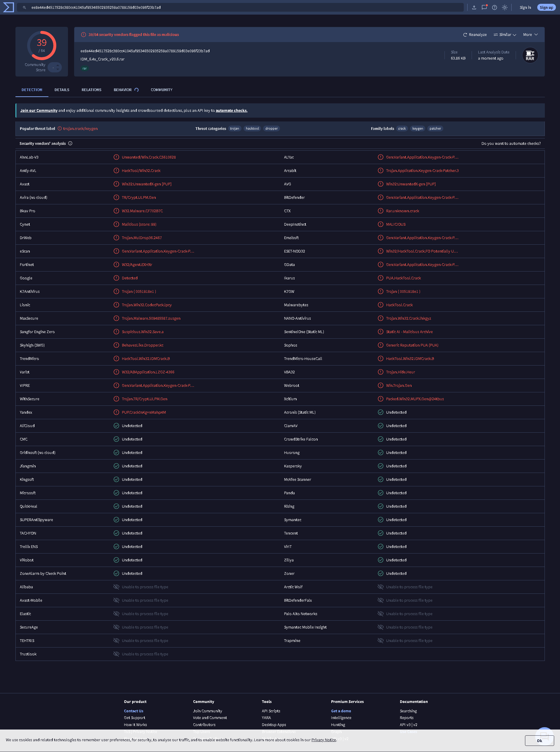Screen dimensions: 560x752
Task: Click the 'rar' file tag
Action: coord(84,69)
